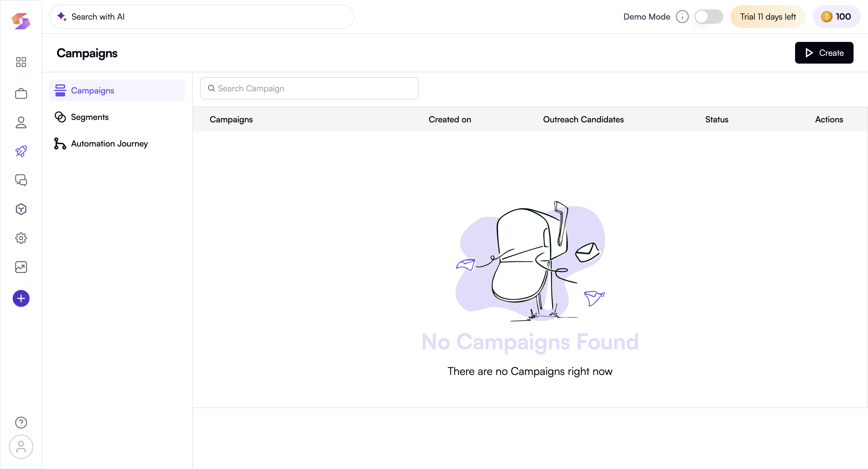Viewport: 868px width, 469px height.
Task: Open the dashboard grid icon in sidebar
Action: click(x=21, y=62)
